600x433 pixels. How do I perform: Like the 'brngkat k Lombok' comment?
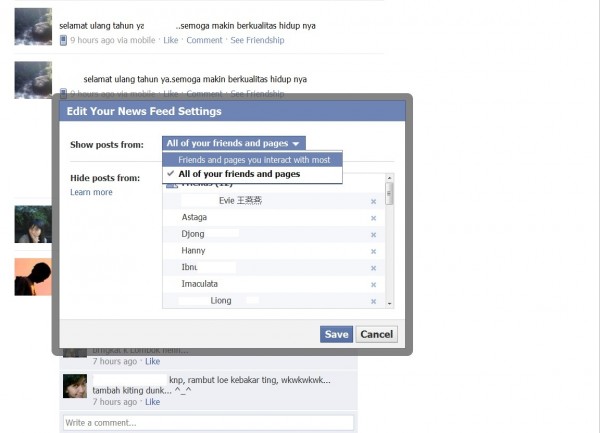pyautogui.click(x=152, y=361)
